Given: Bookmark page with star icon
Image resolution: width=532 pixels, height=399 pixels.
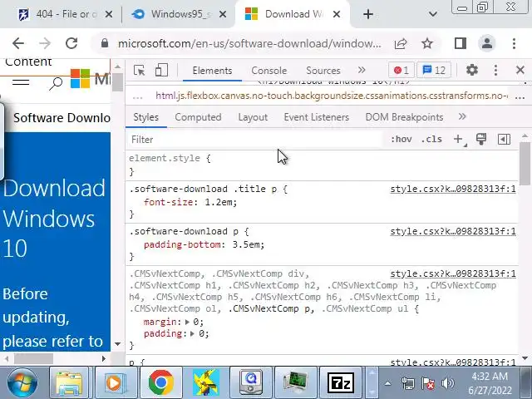Looking at the screenshot, I should (x=427, y=43).
